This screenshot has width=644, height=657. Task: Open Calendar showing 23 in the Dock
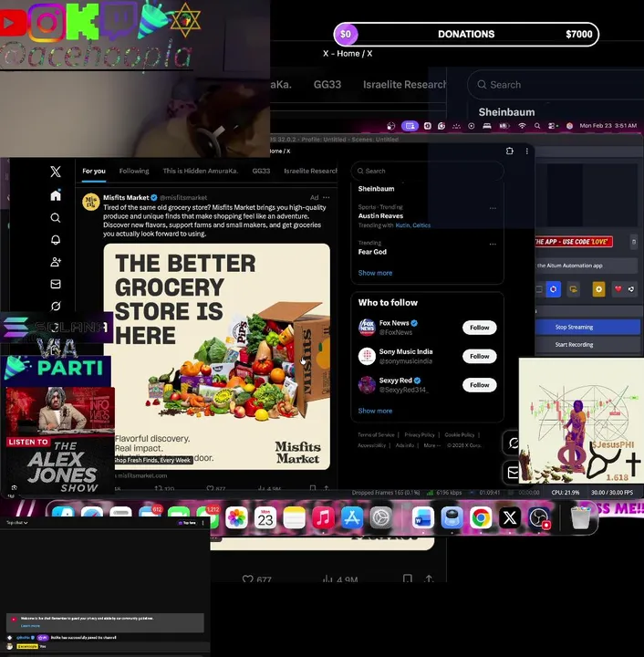(x=265, y=518)
